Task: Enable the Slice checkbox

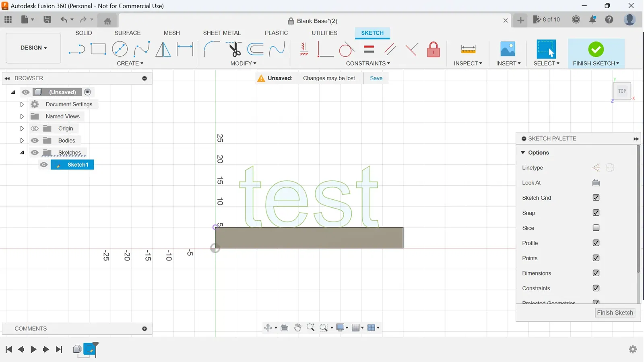Action: (596, 228)
